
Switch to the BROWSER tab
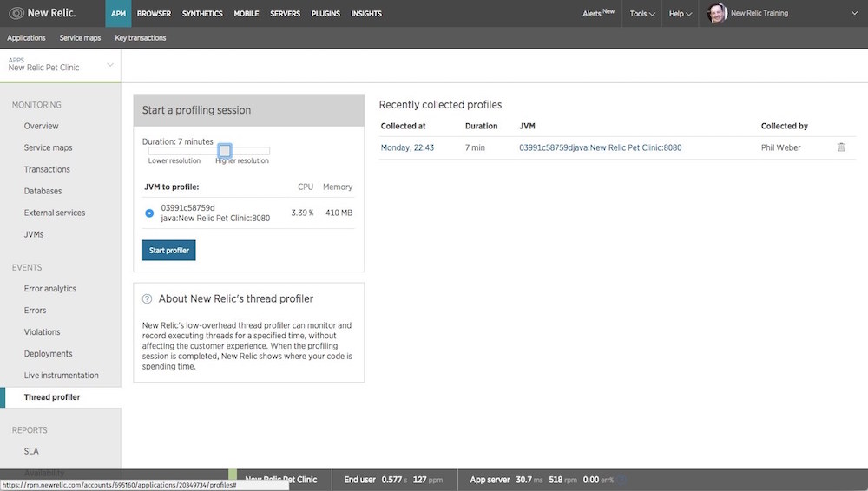[154, 14]
